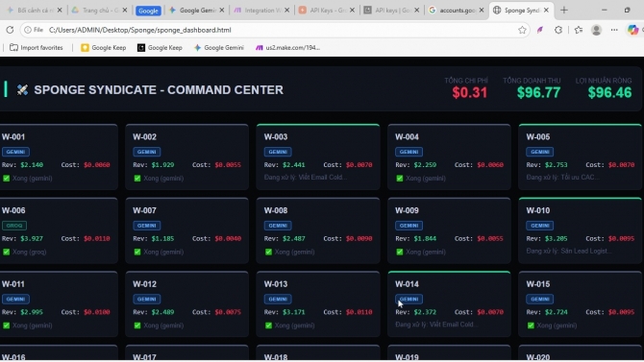Click the GEMINI badge on card W-005

tap(539, 152)
